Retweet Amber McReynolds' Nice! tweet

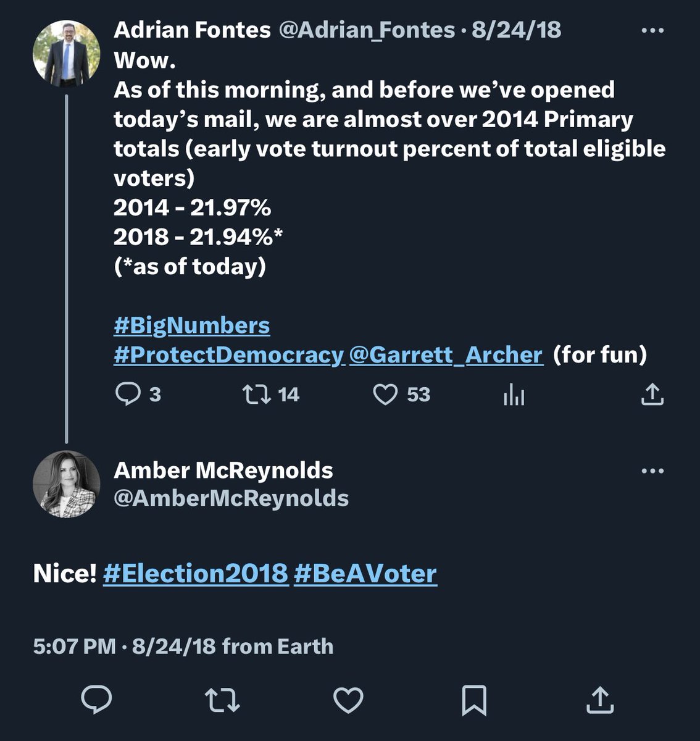[x=222, y=700]
